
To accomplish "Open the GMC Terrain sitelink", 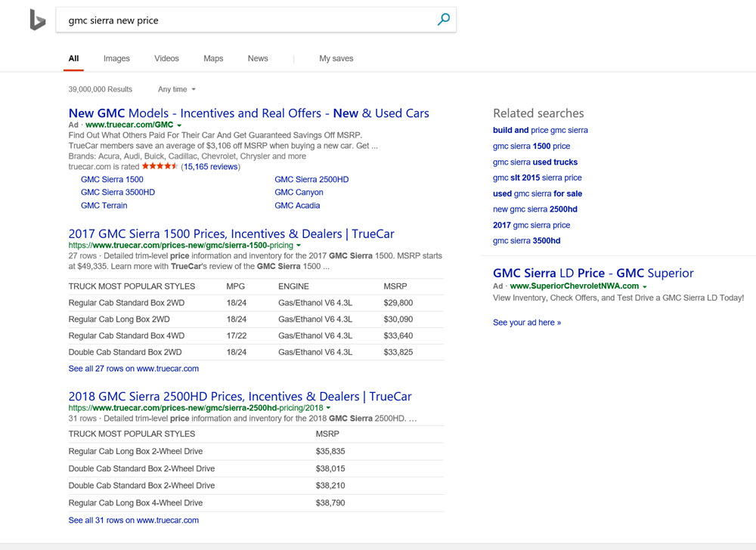I will coord(104,205).
